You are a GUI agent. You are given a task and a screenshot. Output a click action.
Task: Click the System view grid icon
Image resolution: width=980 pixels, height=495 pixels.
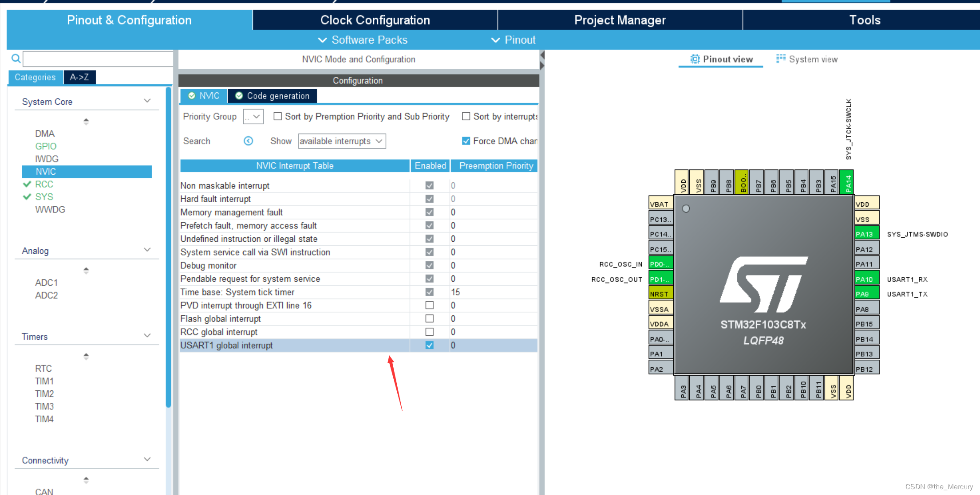(x=781, y=59)
